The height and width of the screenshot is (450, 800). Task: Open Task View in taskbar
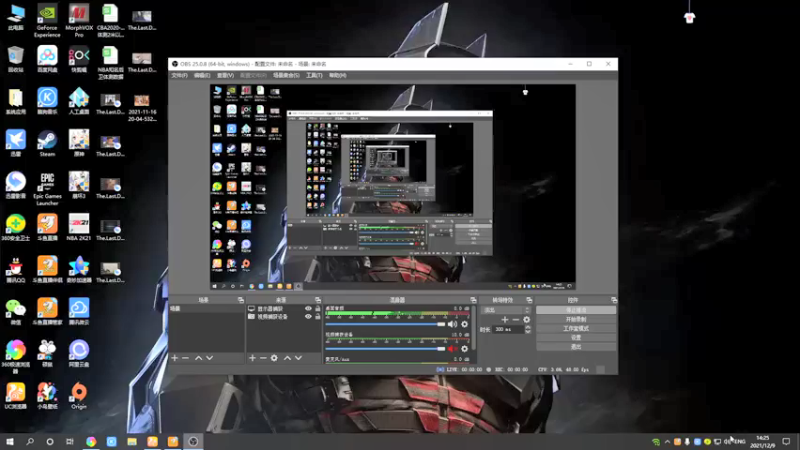70,441
